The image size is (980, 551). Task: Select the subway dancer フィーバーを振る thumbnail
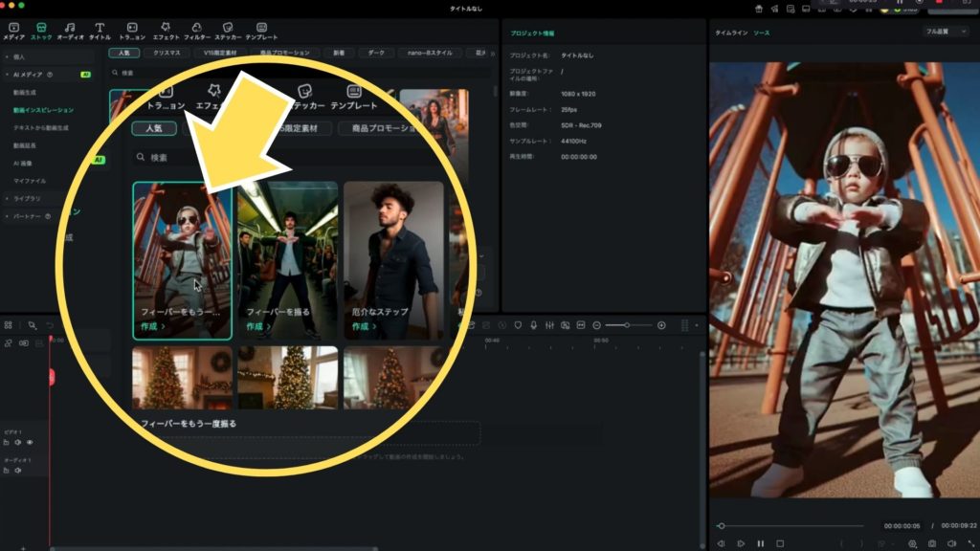[287, 249]
